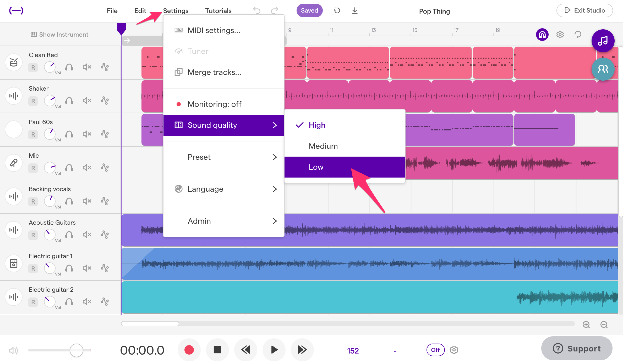Expand the Admin submenu
Screen dimensions: 623x364
[224, 221]
